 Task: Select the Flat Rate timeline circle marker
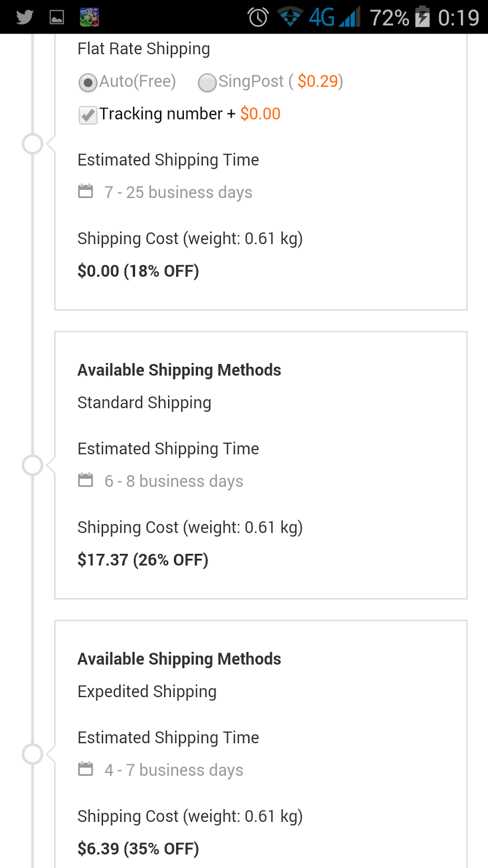[x=33, y=144]
